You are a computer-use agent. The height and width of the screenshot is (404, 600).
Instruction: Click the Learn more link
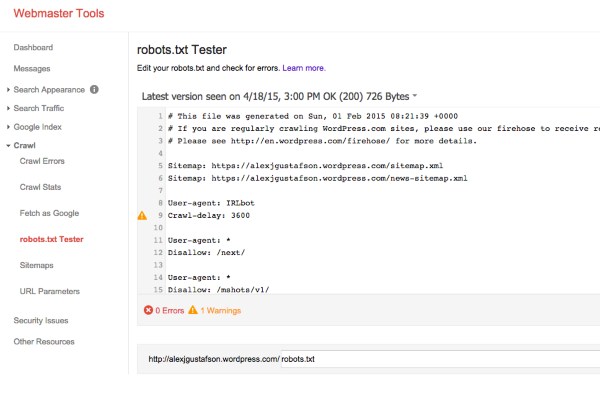point(304,68)
